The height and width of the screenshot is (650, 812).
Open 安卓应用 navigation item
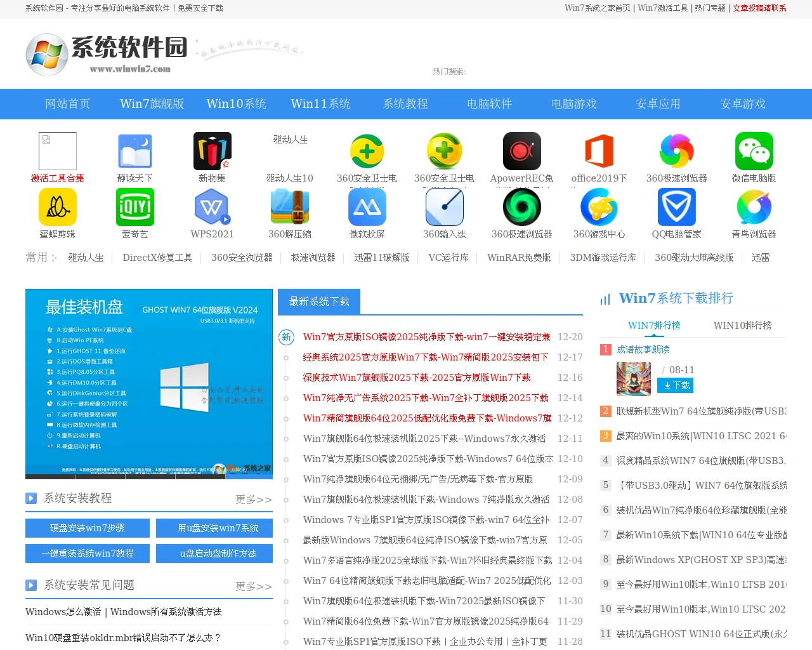pyautogui.click(x=658, y=104)
